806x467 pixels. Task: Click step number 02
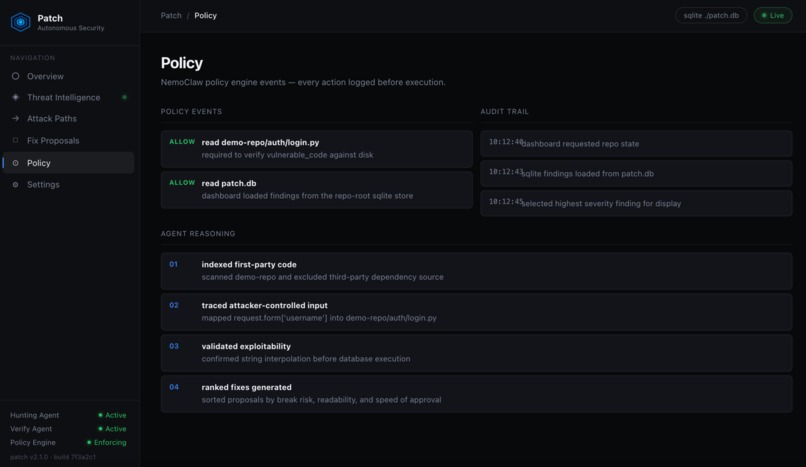[x=174, y=305]
